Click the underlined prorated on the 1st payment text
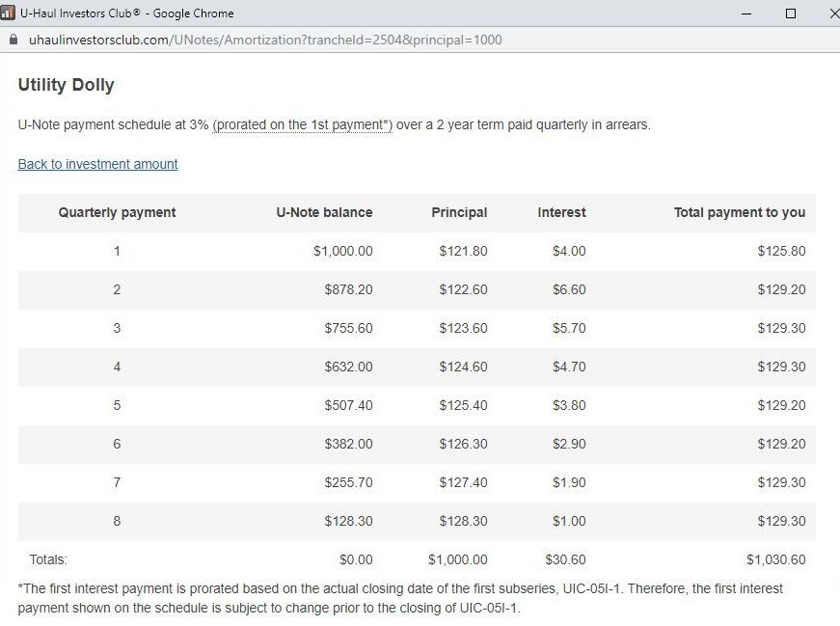Viewport: 840px width, 626px height. click(302, 125)
